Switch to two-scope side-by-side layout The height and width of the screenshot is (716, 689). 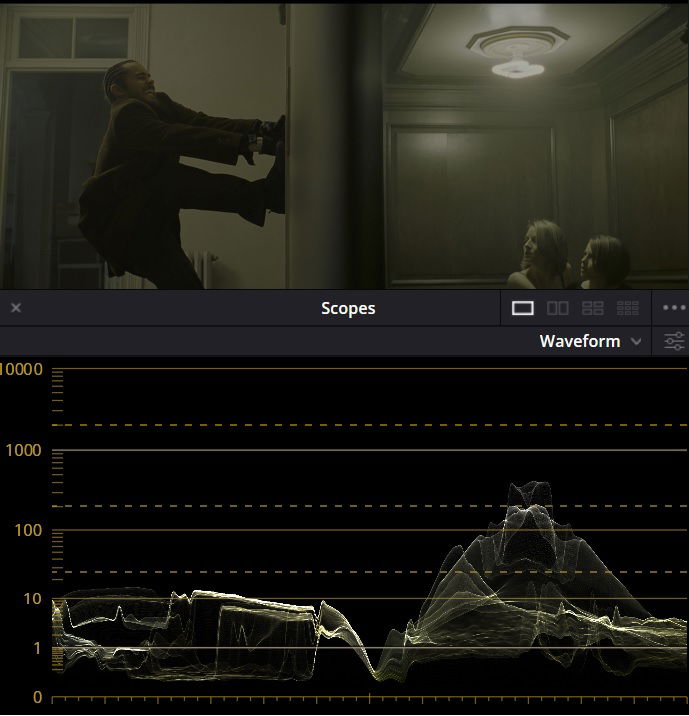click(x=558, y=308)
